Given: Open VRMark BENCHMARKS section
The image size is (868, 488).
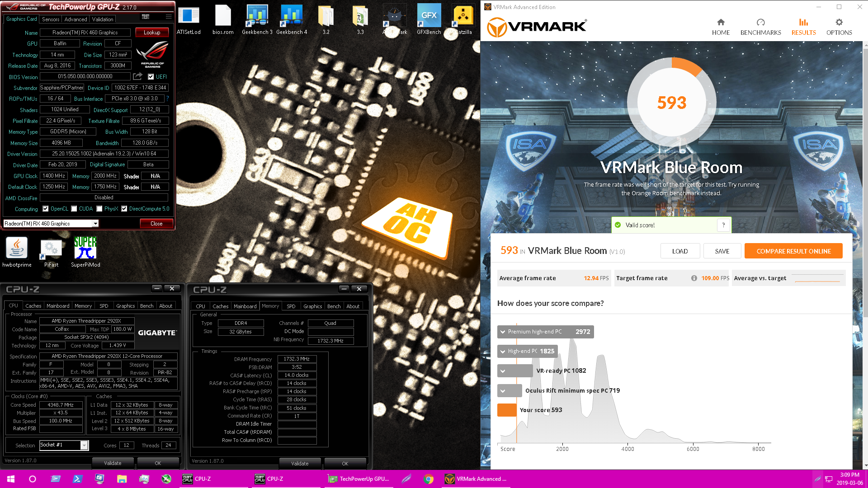Looking at the screenshot, I should 760,27.
